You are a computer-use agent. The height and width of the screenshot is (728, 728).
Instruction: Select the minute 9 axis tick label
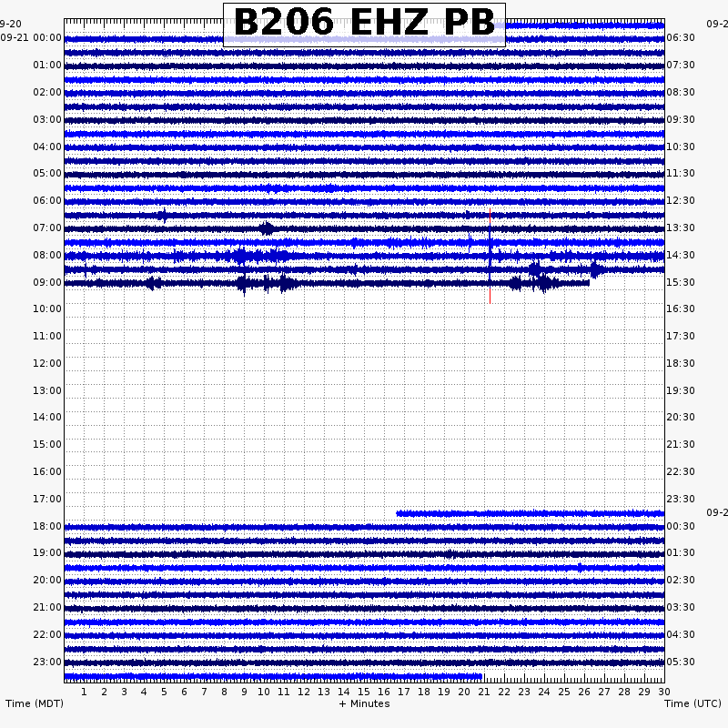pos(244,692)
